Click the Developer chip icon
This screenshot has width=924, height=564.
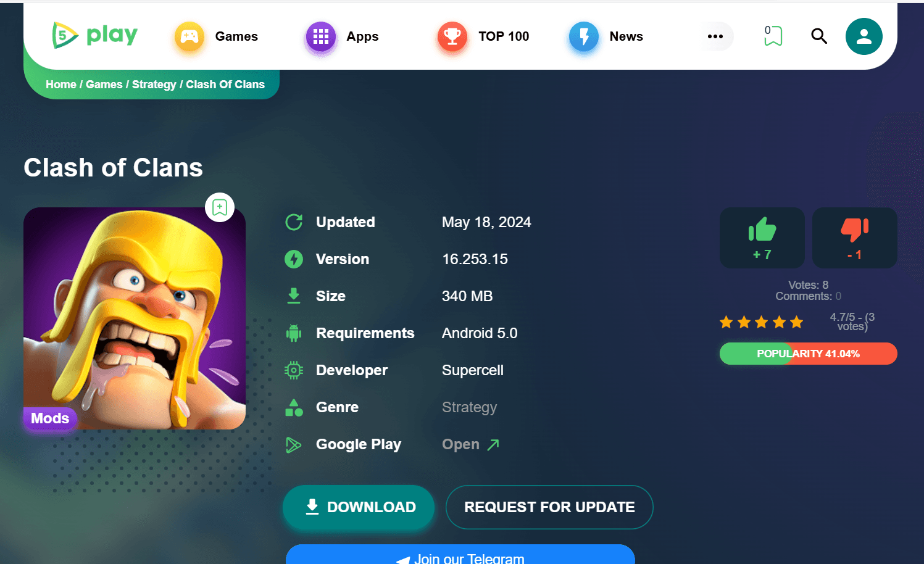point(294,370)
